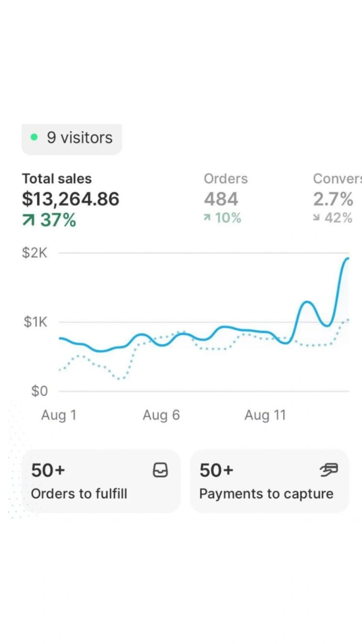Image resolution: width=362 pixels, height=644 pixels.
Task: Click the 484 orders count
Action: [x=221, y=199]
